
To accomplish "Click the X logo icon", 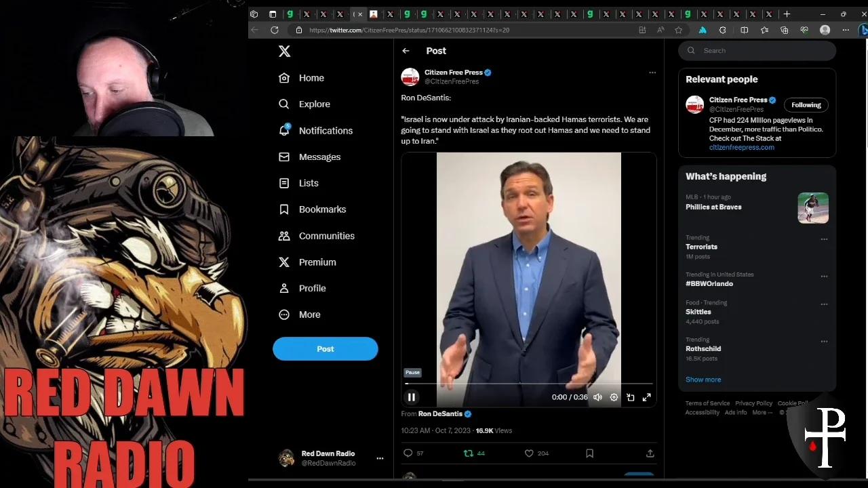I will pyautogui.click(x=285, y=51).
